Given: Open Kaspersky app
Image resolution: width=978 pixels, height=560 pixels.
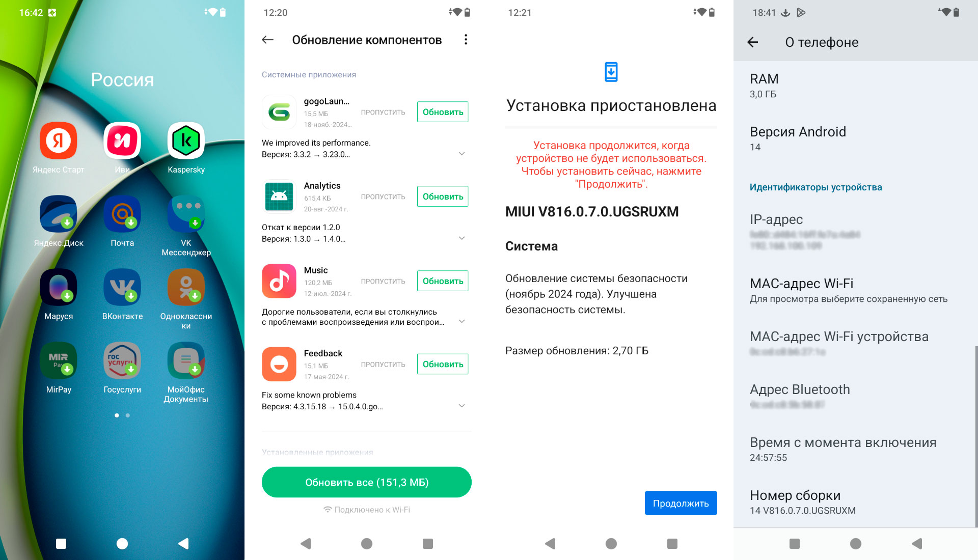Looking at the screenshot, I should [187, 141].
